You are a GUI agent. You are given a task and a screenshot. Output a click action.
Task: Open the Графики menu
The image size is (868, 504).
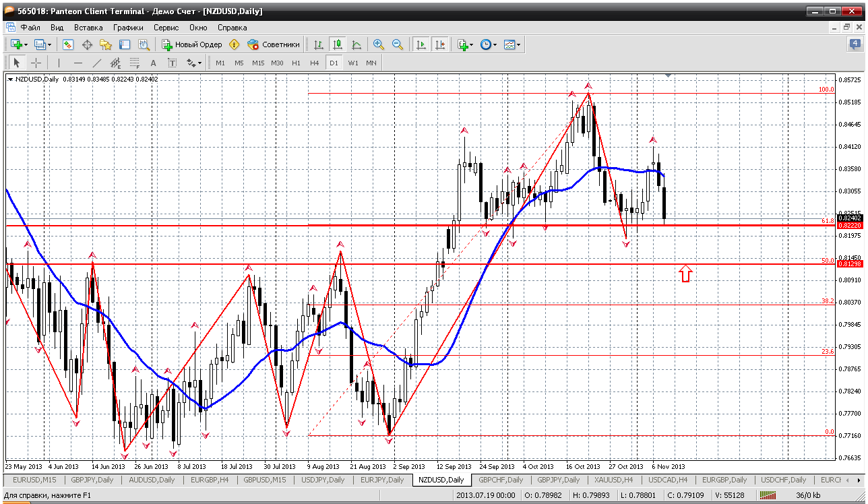(128, 28)
